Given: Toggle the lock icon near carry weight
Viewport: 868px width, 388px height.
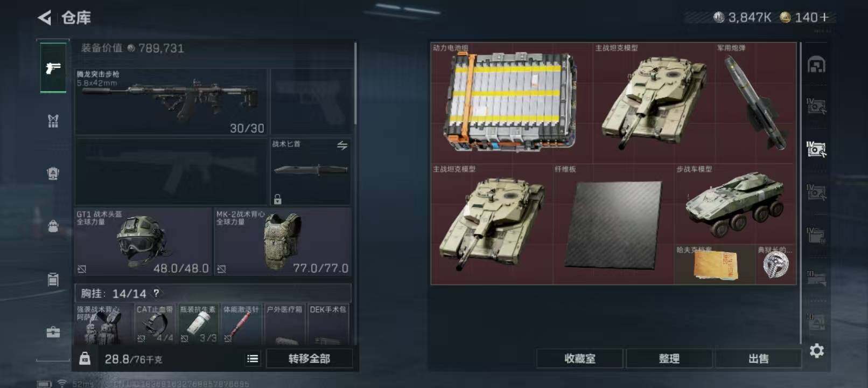Looking at the screenshot, I should pyautogui.click(x=85, y=358).
